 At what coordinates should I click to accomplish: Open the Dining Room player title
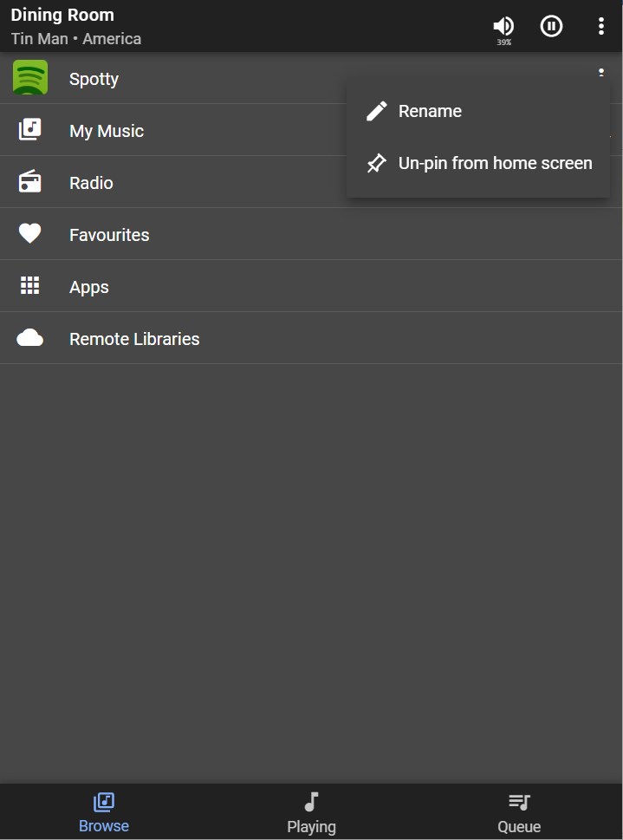tap(62, 15)
